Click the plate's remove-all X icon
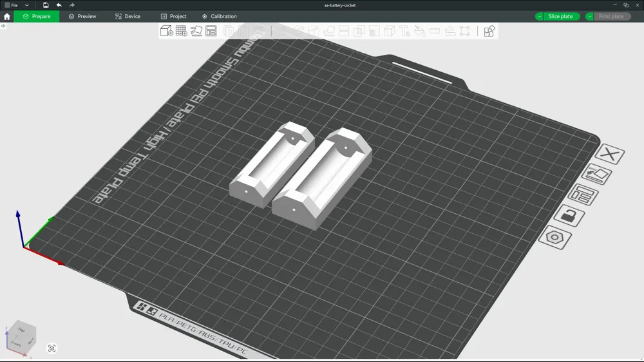644x362 pixels. (x=610, y=154)
